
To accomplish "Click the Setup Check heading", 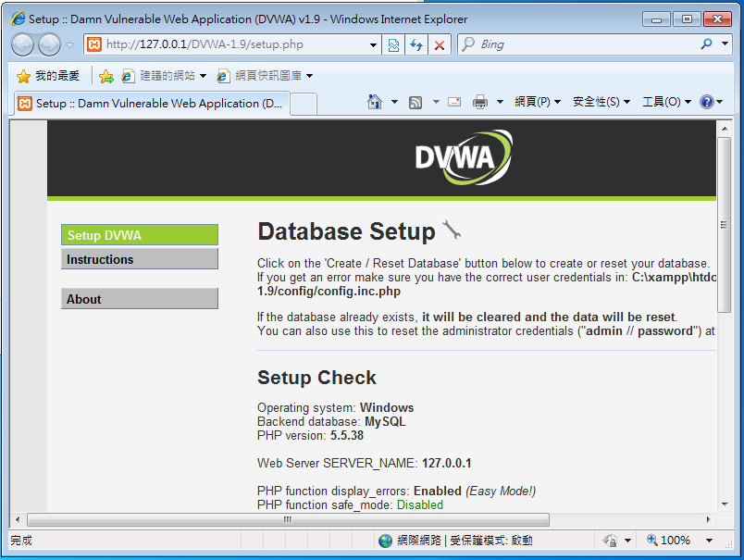I will tap(316, 378).
